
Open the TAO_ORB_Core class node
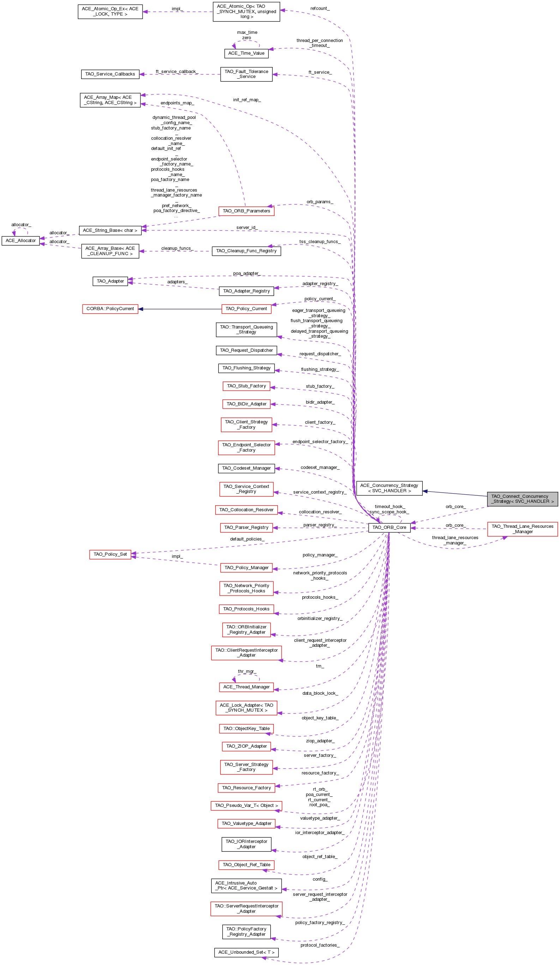point(389,527)
